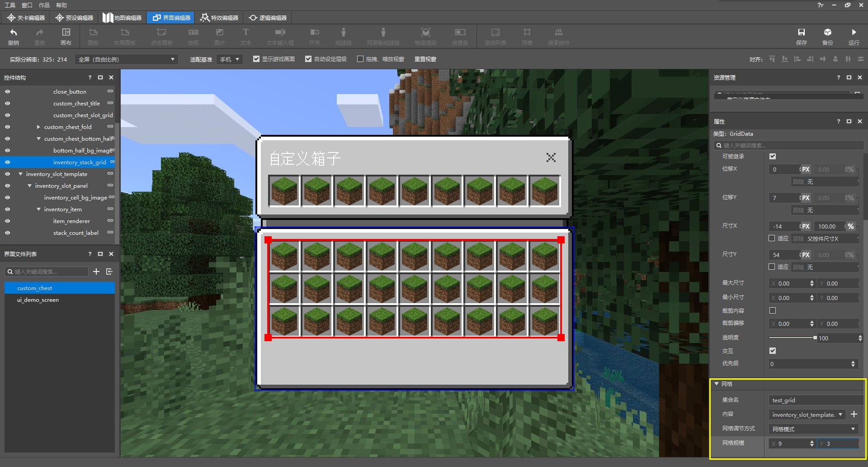Click the 保存 save icon

pyautogui.click(x=802, y=33)
